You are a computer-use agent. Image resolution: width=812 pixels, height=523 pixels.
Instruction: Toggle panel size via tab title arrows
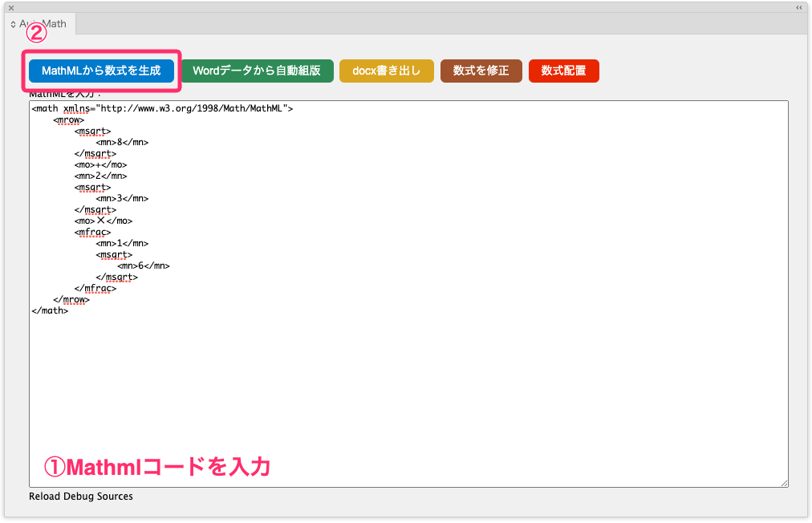(x=14, y=24)
